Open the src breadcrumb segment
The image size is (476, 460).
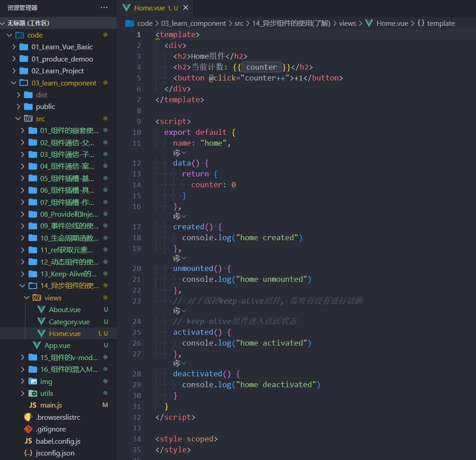tap(239, 24)
